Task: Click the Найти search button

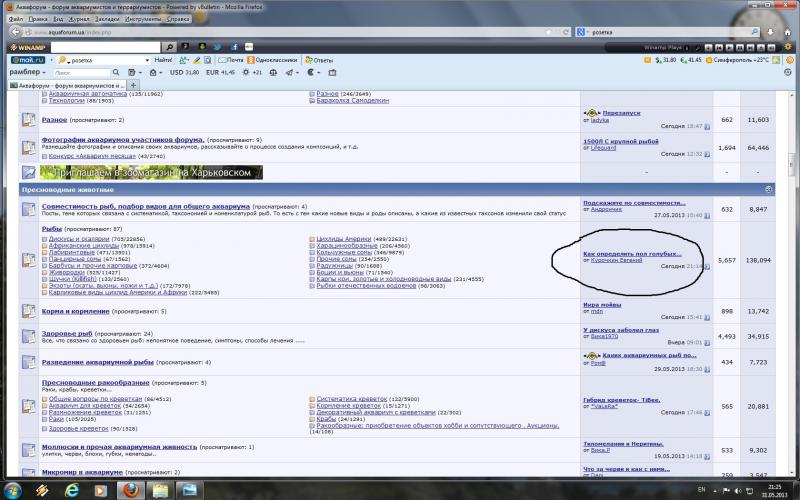Action: pyautogui.click(x=164, y=60)
